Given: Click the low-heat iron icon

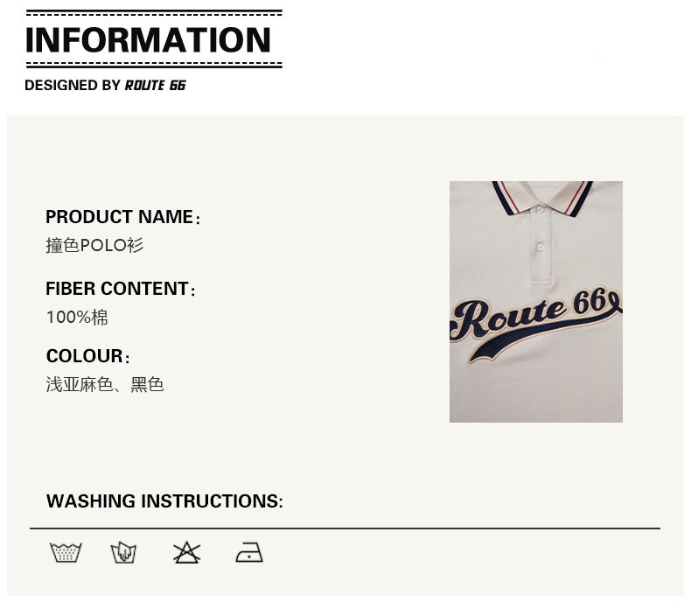Looking at the screenshot, I should (249, 553).
